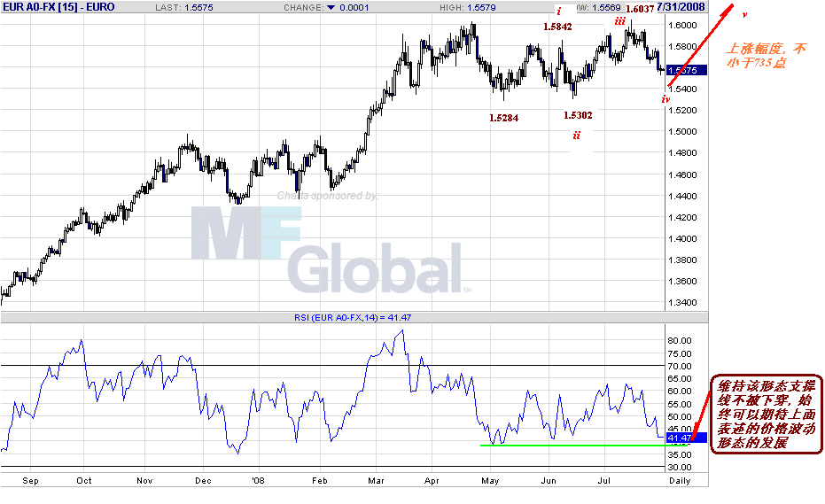Screen dimensions: 825x504
Task: Click the 1.4000 price axis label
Action: tap(682, 239)
